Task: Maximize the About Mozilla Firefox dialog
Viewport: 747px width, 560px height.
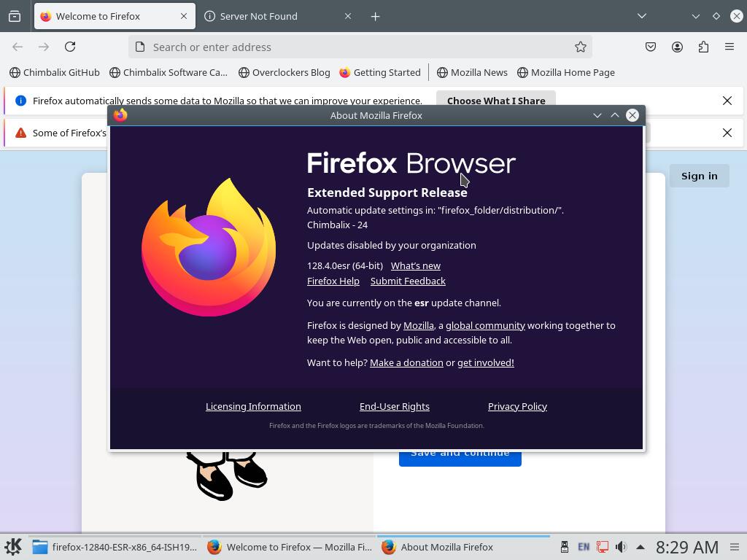Action: (x=614, y=115)
